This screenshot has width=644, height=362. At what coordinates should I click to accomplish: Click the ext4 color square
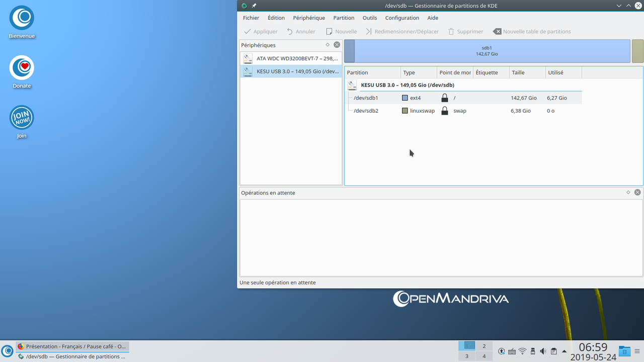coord(405,98)
